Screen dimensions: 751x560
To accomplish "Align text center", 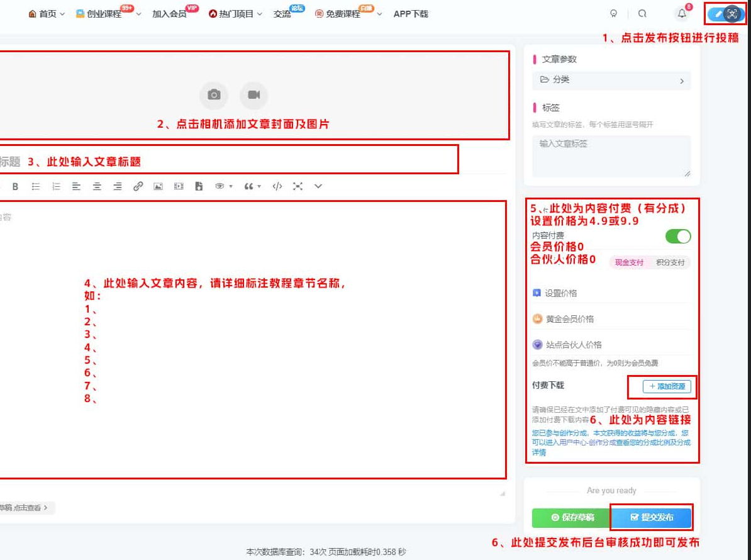I will point(97,186).
